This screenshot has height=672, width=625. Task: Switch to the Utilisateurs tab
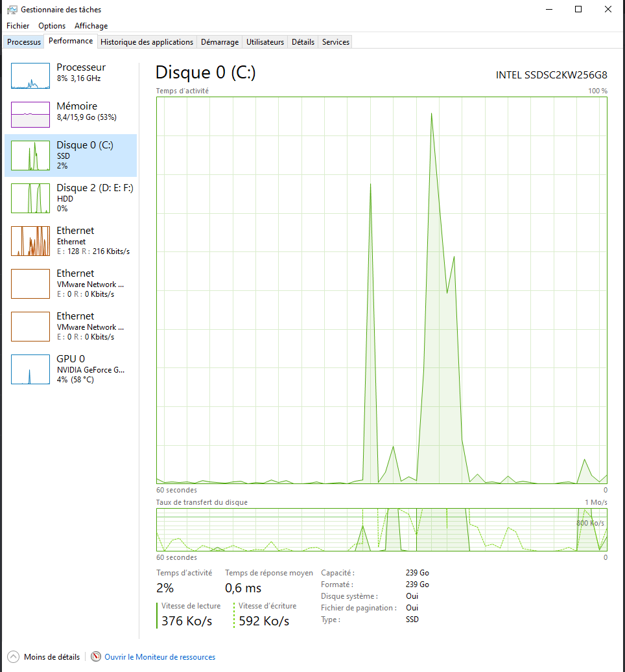[265, 41]
